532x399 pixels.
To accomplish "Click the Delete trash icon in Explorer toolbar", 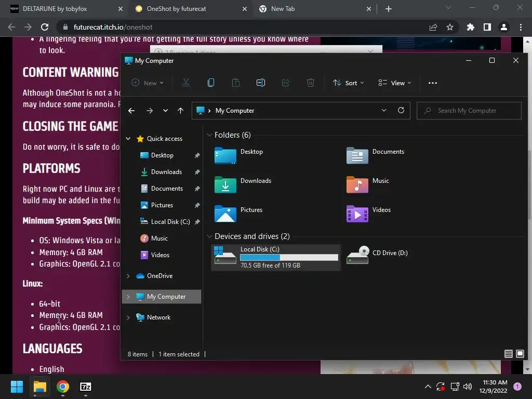I will pyautogui.click(x=311, y=83).
